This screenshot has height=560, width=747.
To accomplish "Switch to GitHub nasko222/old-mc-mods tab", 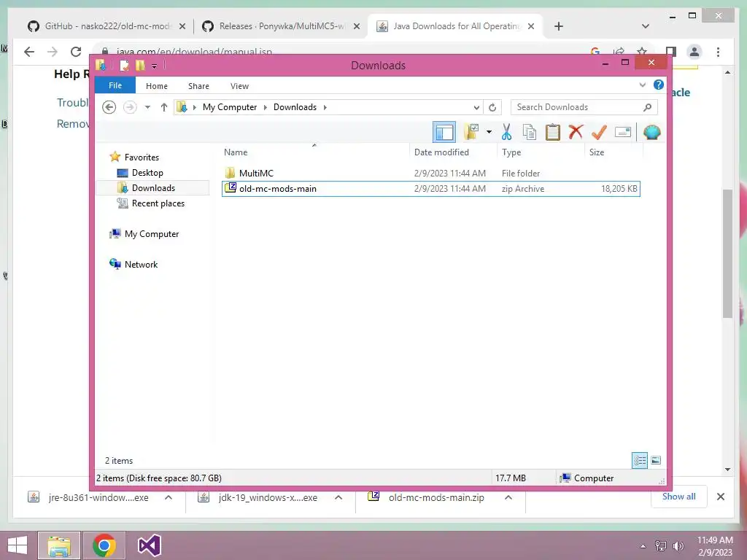I will [x=107, y=26].
